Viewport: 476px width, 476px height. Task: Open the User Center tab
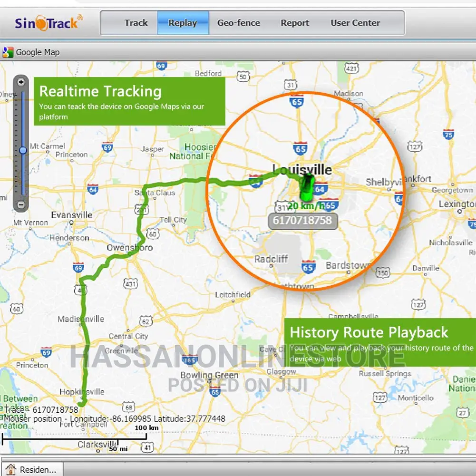click(355, 23)
